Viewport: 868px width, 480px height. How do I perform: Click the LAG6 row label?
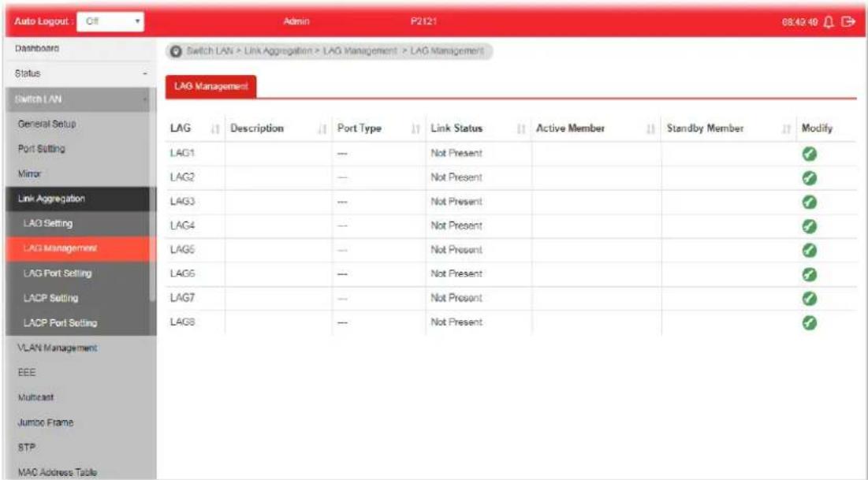[182, 274]
